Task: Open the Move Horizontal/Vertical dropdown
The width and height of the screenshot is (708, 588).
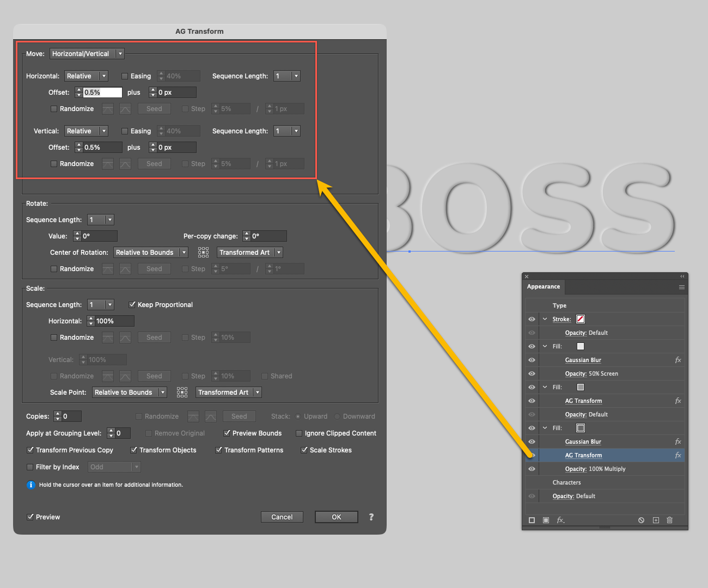Action: click(x=87, y=54)
